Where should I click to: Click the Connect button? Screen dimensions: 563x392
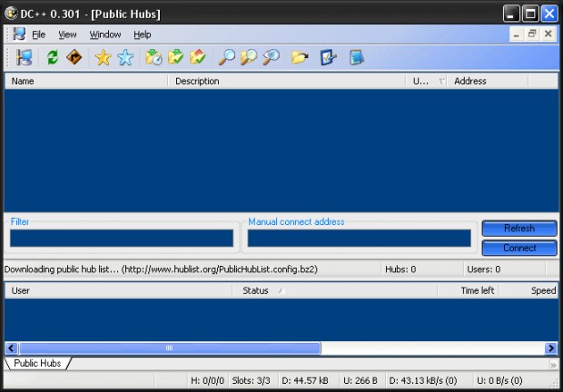[x=519, y=248]
